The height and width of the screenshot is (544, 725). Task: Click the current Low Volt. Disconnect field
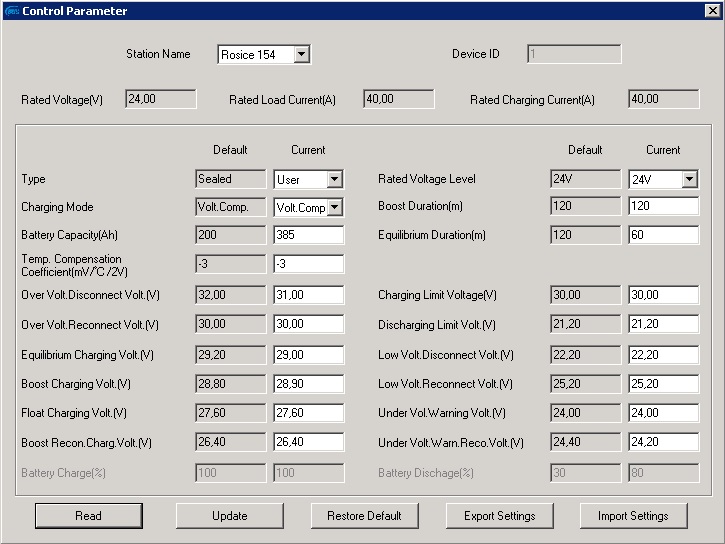663,355
